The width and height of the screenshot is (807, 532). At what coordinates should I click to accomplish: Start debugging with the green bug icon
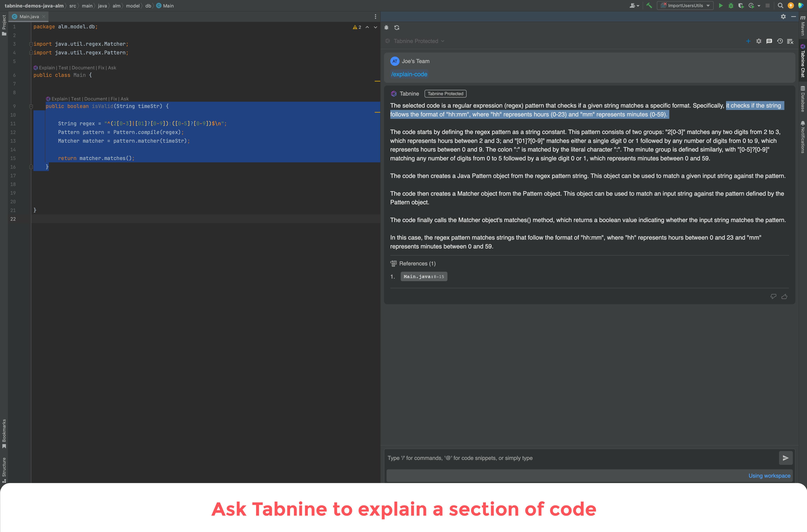click(731, 6)
